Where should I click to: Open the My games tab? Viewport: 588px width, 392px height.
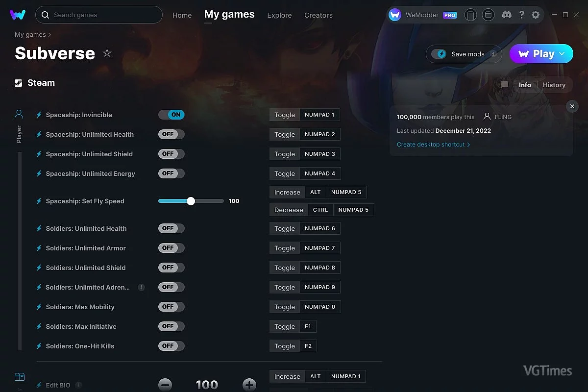tap(229, 14)
